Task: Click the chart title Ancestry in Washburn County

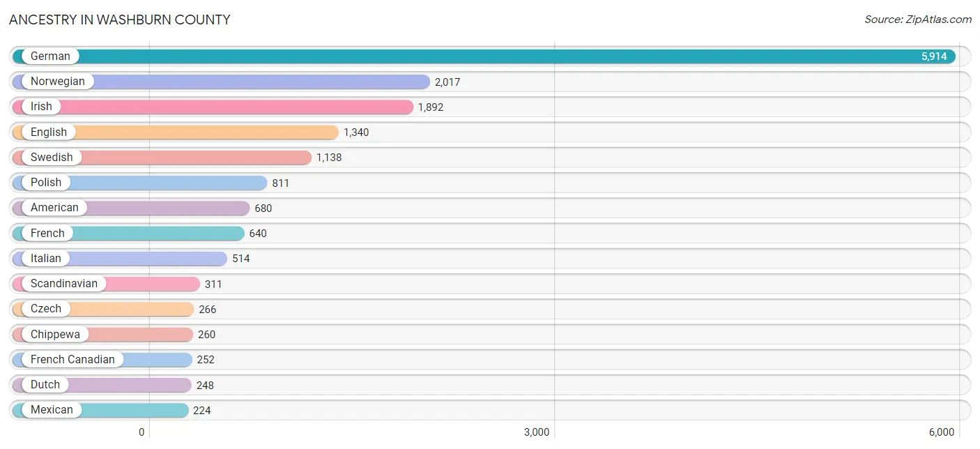Action: [120, 20]
